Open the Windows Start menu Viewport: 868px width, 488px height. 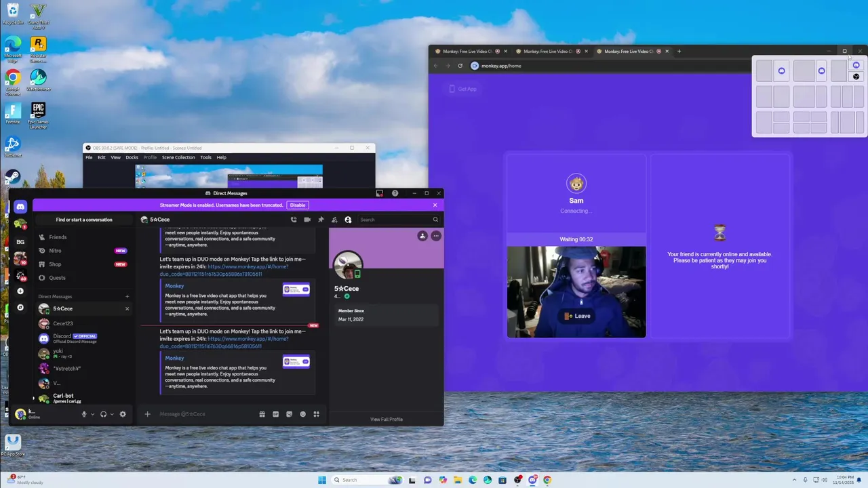coord(322,480)
